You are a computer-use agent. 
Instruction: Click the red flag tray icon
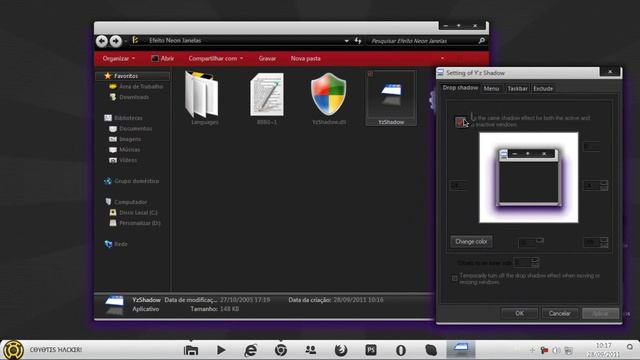coord(544,351)
